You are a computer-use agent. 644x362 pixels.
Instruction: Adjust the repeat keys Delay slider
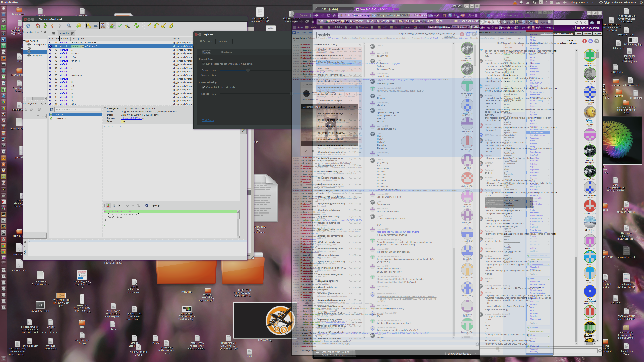click(x=248, y=70)
